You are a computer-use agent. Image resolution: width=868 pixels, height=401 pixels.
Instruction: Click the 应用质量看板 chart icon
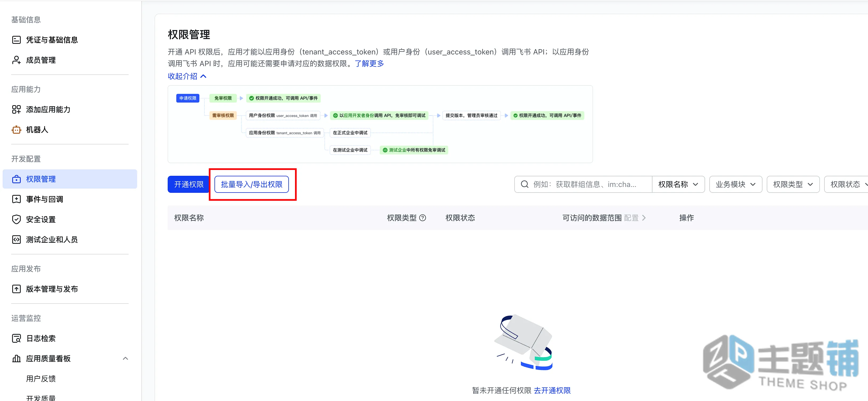tap(16, 359)
